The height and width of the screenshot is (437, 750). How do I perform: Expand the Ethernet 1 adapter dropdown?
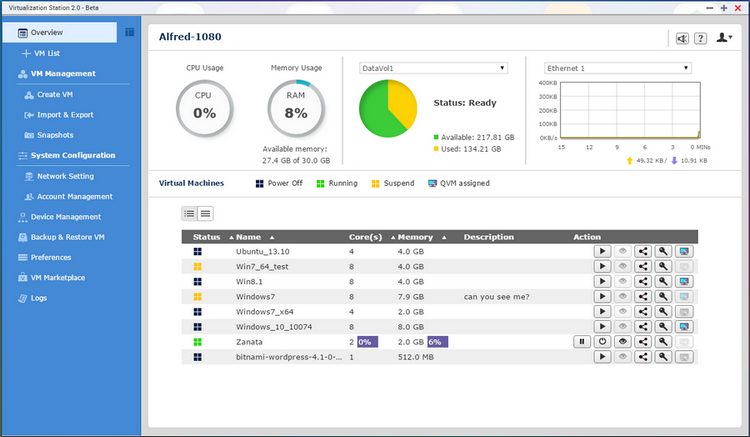616,68
